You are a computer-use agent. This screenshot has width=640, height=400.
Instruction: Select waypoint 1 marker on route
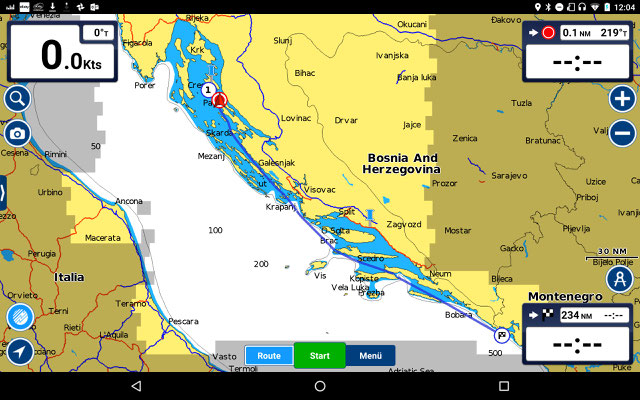coord(208,90)
